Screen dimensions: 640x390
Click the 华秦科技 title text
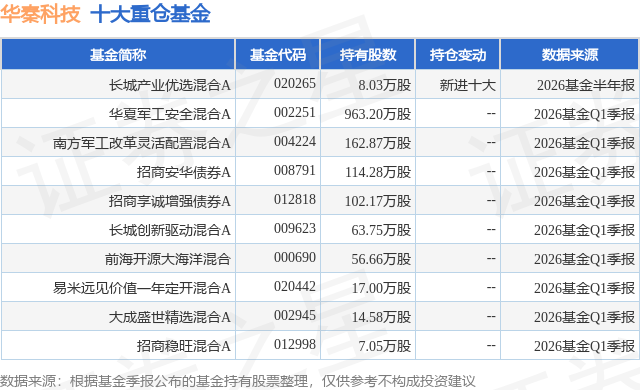40,14
